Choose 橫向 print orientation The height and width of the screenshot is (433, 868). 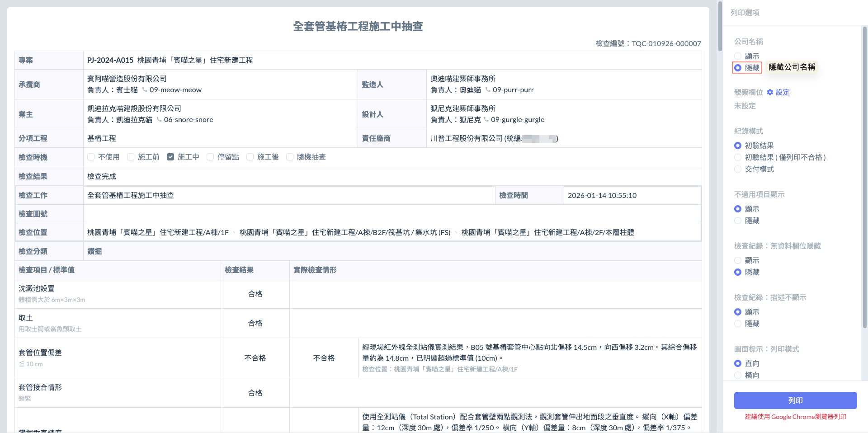(738, 375)
